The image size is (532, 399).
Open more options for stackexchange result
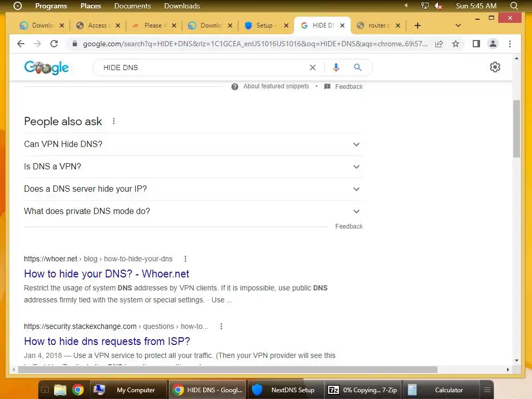221,326
